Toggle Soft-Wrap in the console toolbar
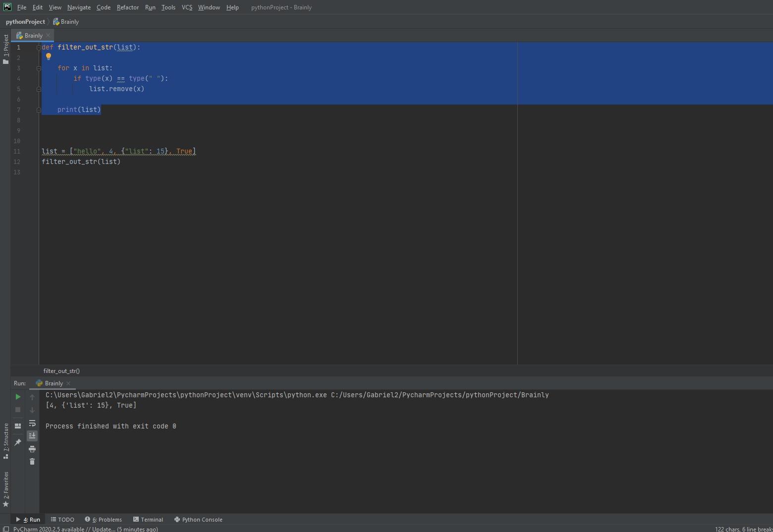The image size is (773, 532). 32,423
